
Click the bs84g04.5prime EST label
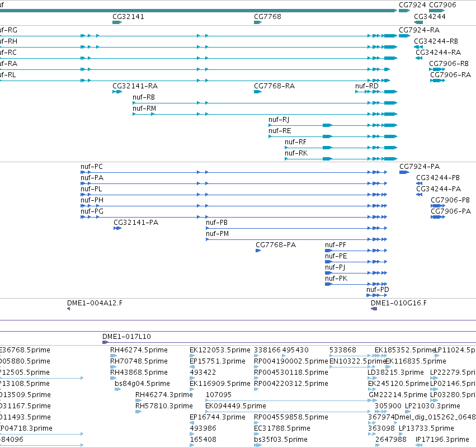point(143,384)
